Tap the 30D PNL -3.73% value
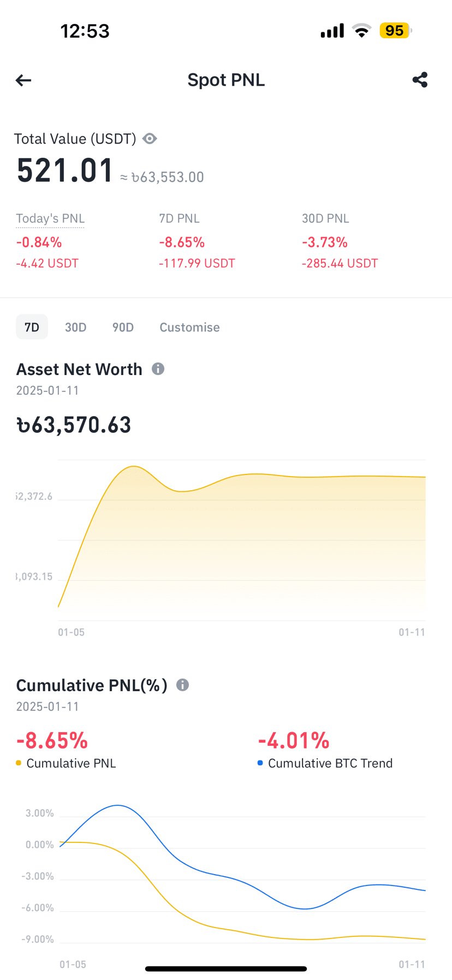Viewport: 452px width, 980px height. tap(325, 242)
